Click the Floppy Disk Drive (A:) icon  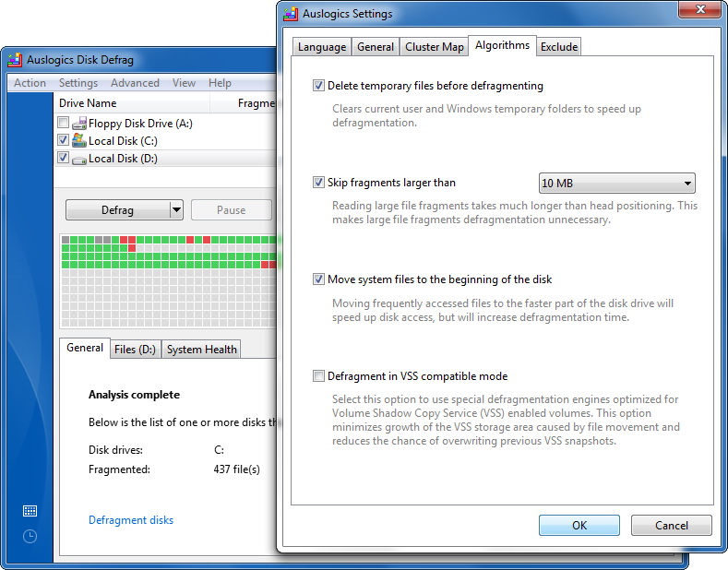tap(79, 123)
